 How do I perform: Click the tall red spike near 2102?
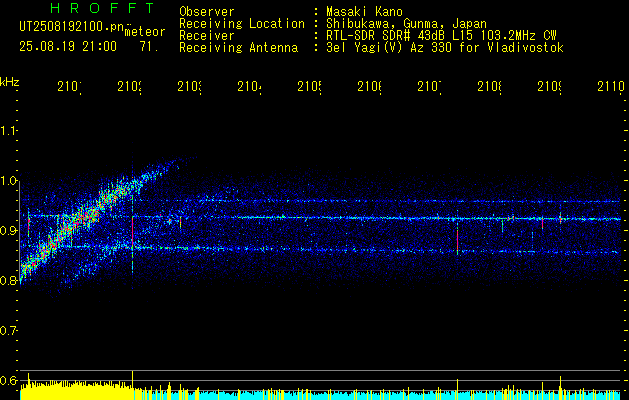(132, 231)
